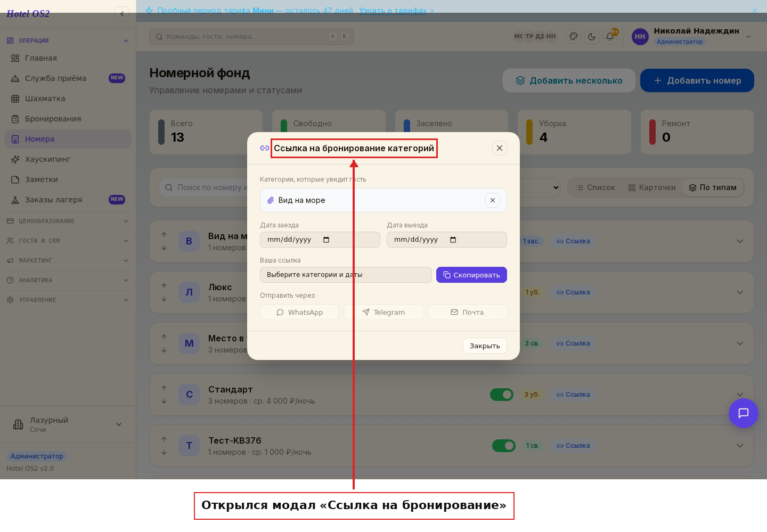Click the Дата выезда date field
The width and height of the screenshot is (767, 532).
447,240
